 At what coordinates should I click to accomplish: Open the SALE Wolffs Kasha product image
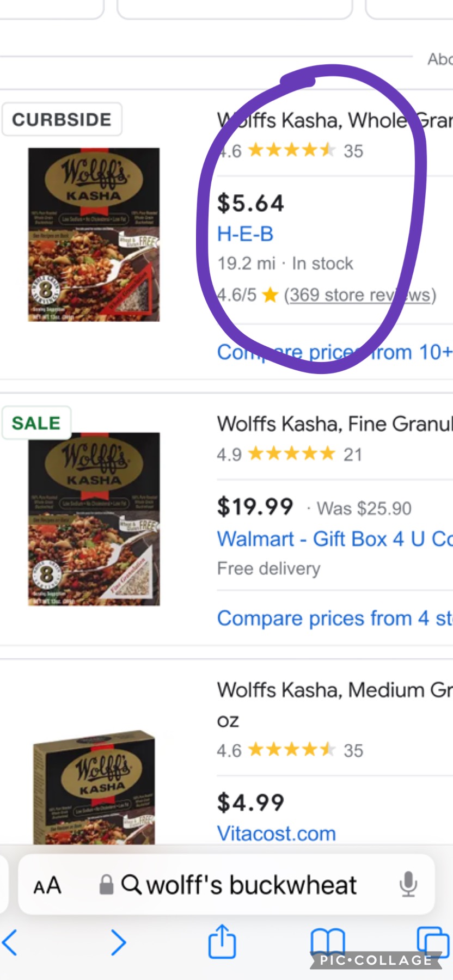(94, 519)
